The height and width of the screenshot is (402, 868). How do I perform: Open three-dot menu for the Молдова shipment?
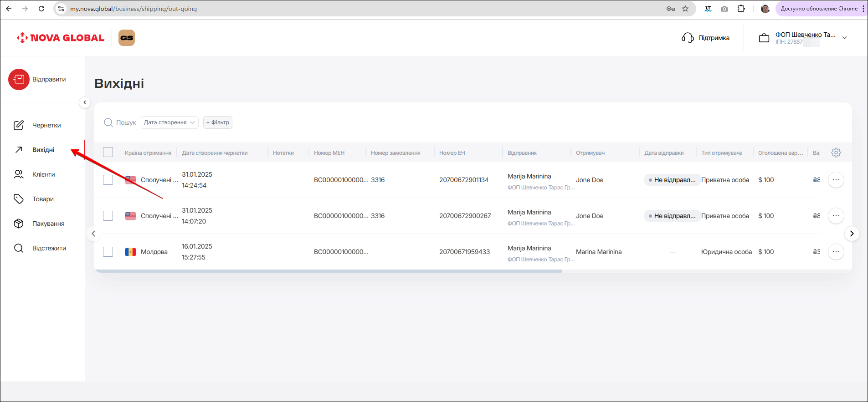pyautogui.click(x=836, y=252)
